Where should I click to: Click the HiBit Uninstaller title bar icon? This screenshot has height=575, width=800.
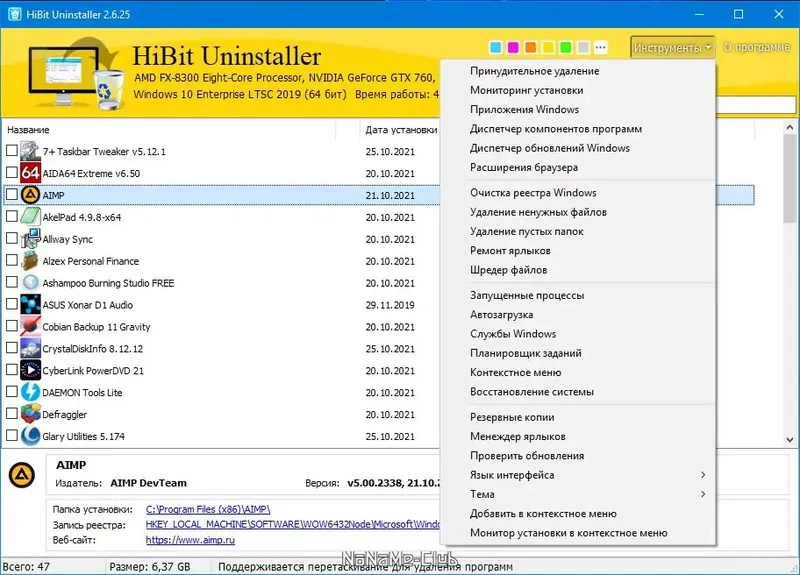[15, 14]
